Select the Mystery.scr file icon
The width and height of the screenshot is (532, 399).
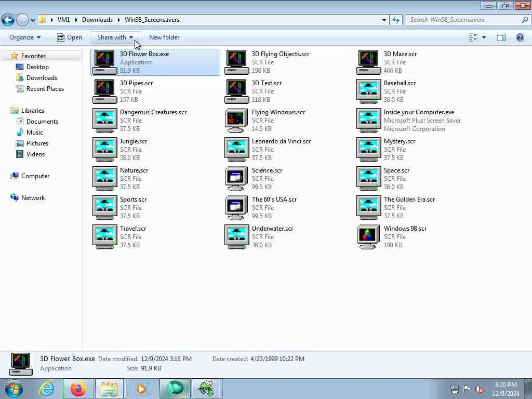[x=368, y=150]
